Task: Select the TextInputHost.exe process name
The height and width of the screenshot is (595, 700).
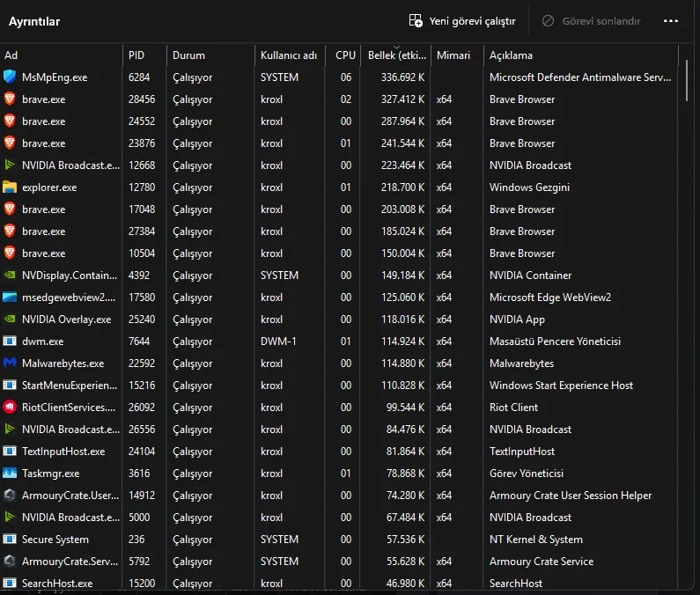Action: click(x=63, y=452)
